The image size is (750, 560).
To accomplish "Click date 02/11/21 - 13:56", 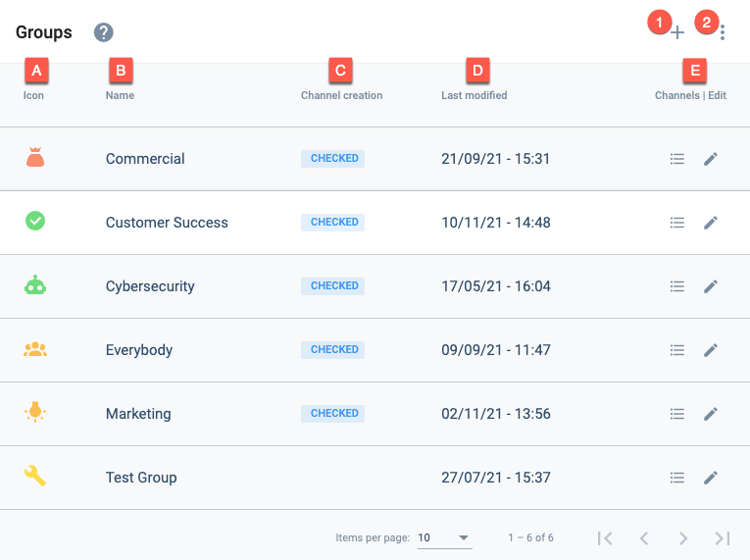I will (x=496, y=414).
